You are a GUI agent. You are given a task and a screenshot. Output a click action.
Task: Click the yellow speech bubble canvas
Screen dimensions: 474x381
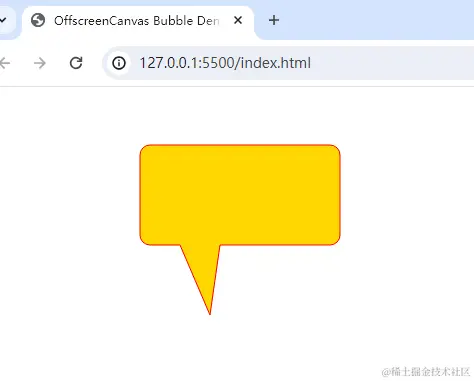click(x=240, y=229)
